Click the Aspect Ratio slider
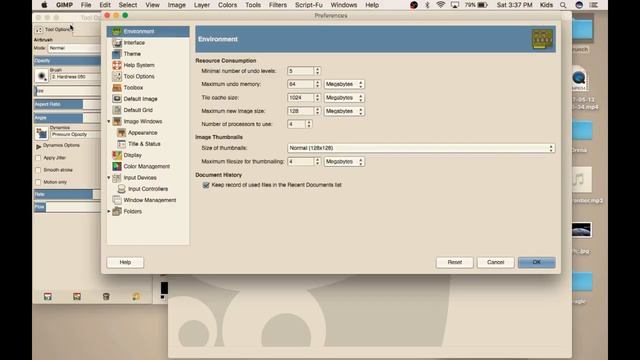 click(67, 104)
